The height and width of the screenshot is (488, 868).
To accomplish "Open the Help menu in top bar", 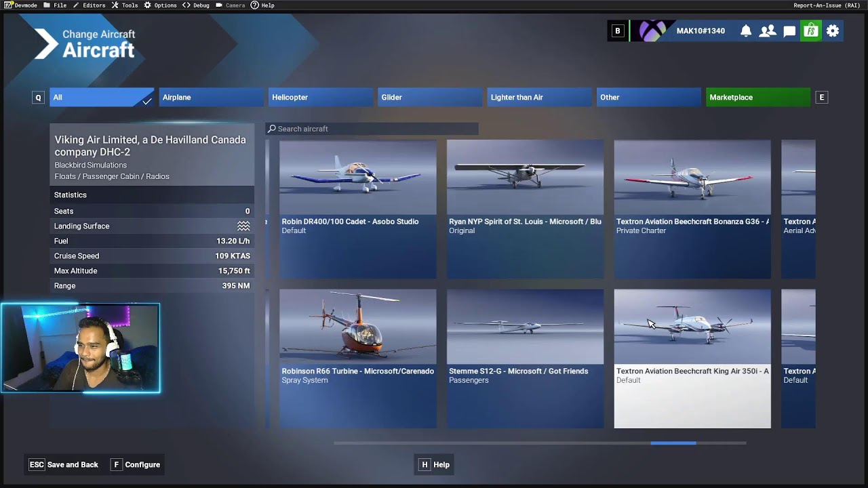I will (262, 5).
